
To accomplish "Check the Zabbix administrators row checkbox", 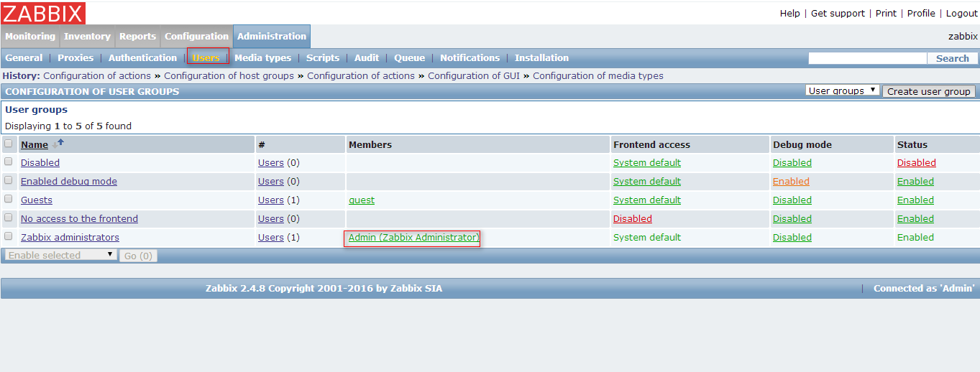I will 9,236.
